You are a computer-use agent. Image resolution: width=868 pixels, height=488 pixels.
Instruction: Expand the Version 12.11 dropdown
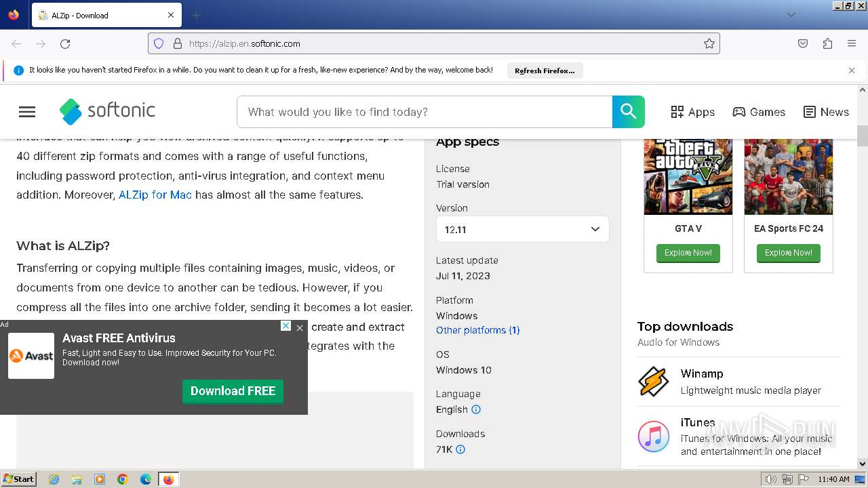(523, 229)
